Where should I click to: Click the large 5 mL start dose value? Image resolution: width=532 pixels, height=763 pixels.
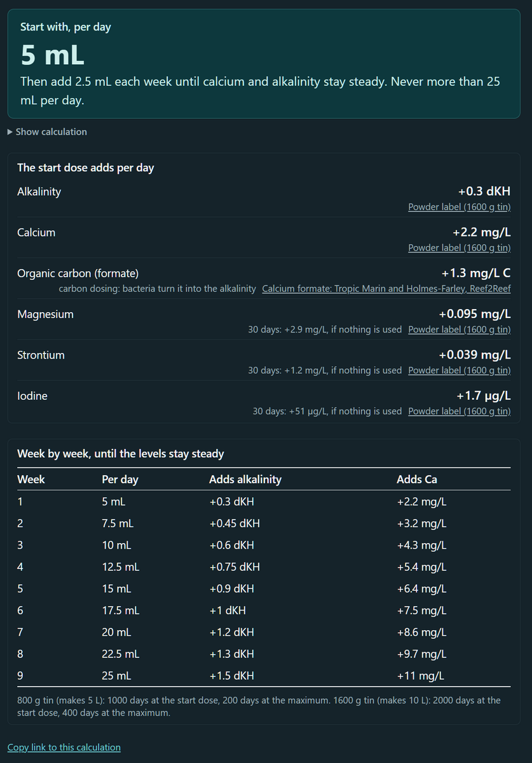point(52,55)
